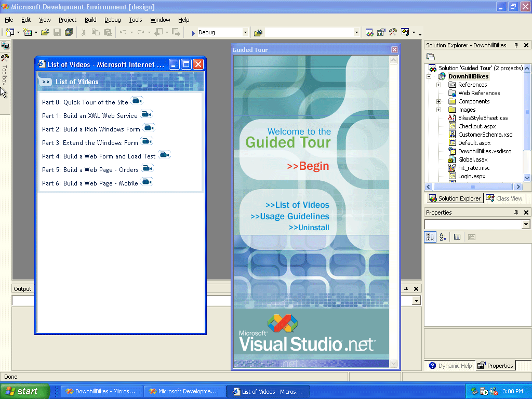Viewport: 532px width, 399px height.
Task: Open the Project menu
Action: (68, 20)
